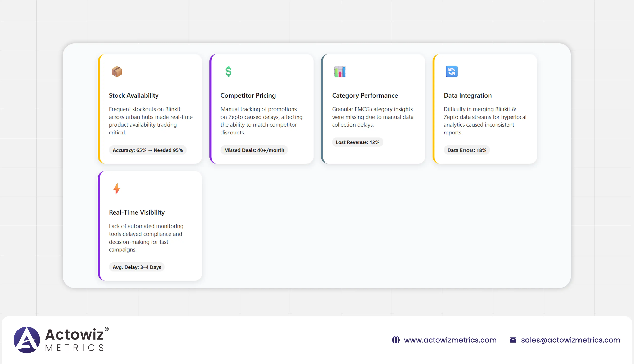Click the Accuracy 65% Needed 95% badge

coord(148,150)
